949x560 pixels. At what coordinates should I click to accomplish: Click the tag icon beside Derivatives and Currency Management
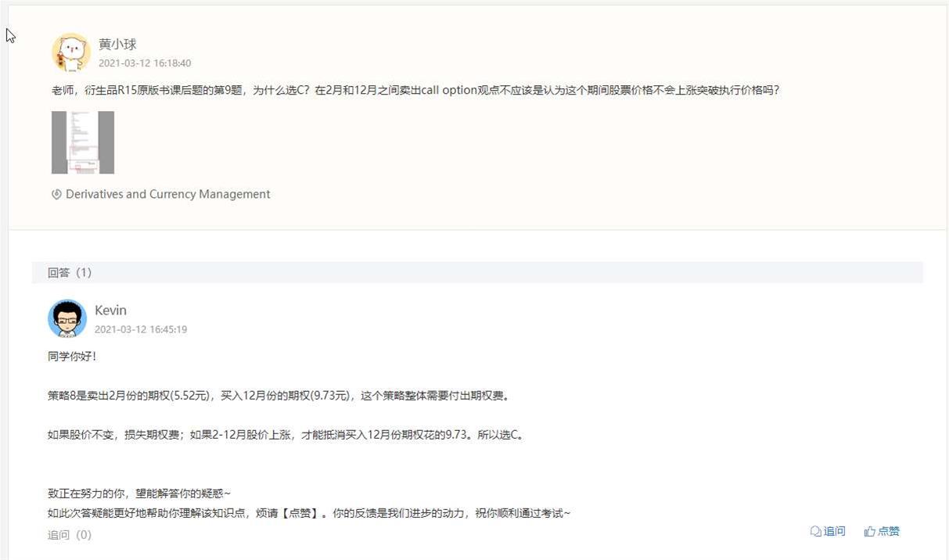pyautogui.click(x=56, y=194)
